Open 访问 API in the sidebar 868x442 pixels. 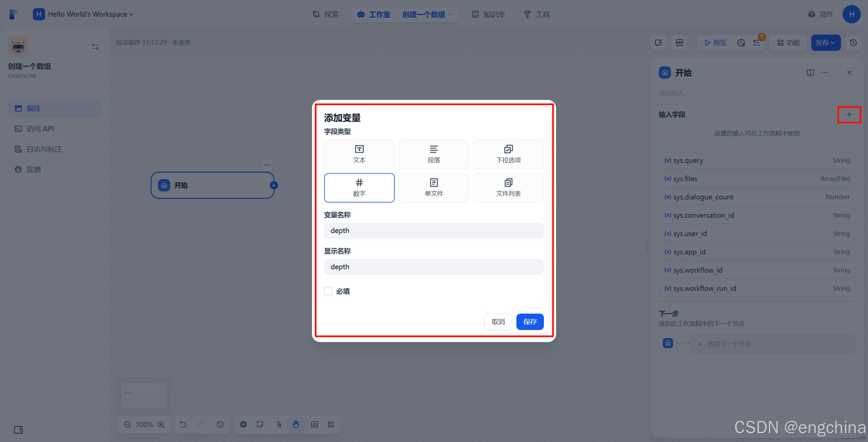point(40,129)
